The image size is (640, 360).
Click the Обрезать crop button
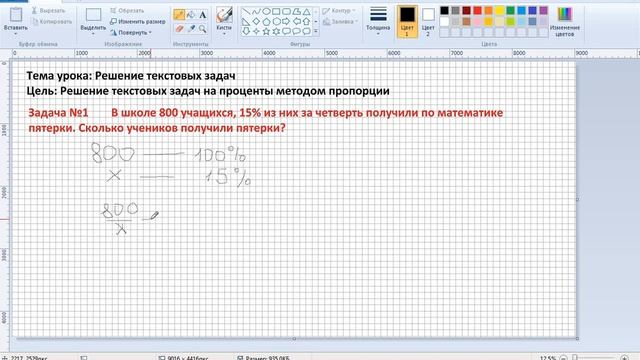tap(127, 11)
